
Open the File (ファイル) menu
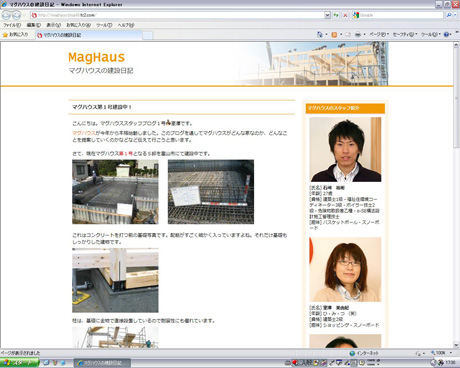pyautogui.click(x=12, y=25)
